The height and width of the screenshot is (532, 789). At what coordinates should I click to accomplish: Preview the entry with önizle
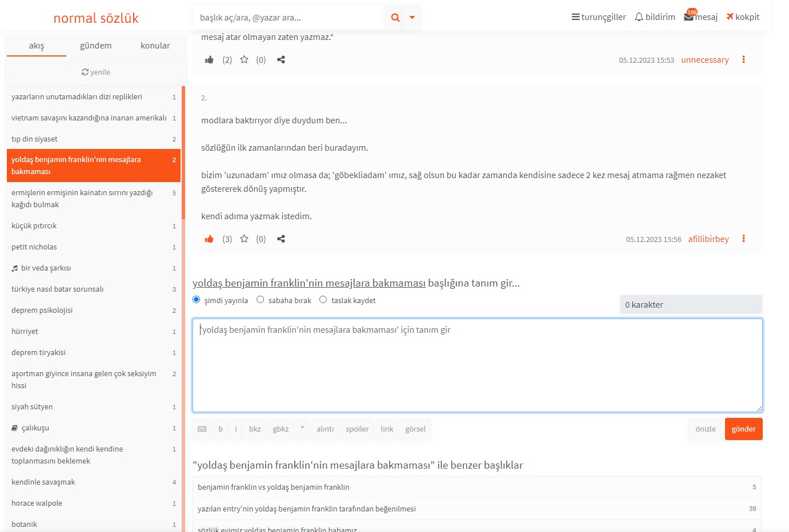(706, 429)
